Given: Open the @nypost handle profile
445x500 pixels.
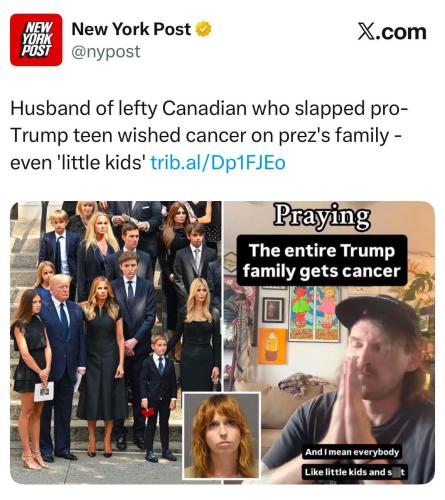Looking at the screenshot, I should pyautogui.click(x=106, y=52).
